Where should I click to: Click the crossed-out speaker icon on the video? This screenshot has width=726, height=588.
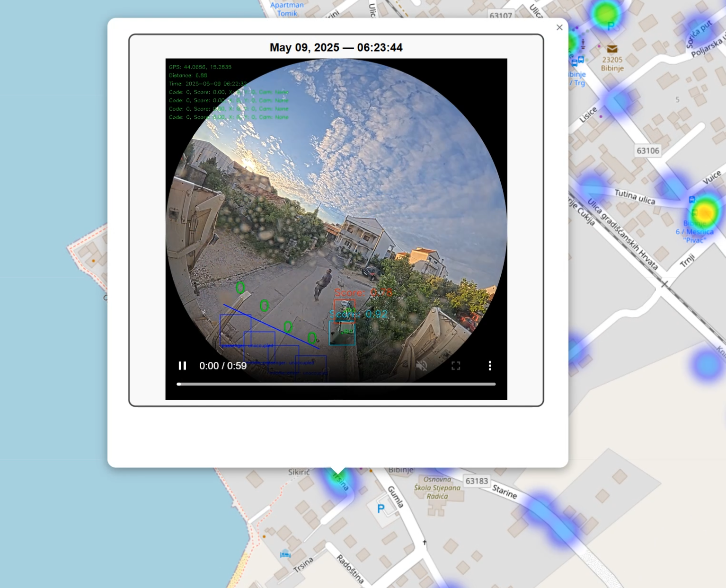(422, 365)
